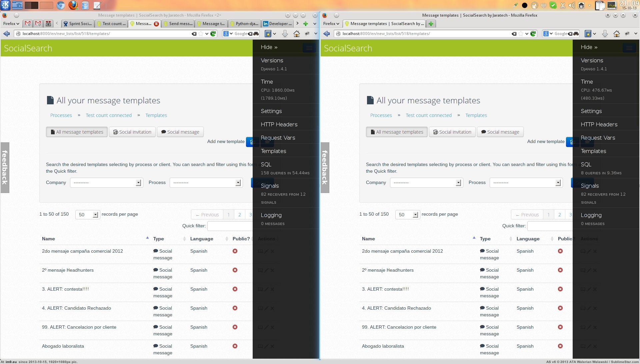Toggle Public status for 'Abogado laboralista' in right window

(560, 346)
